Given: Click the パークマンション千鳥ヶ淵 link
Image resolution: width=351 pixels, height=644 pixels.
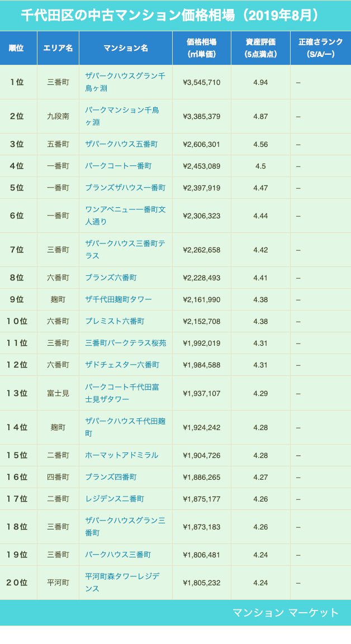Looking at the screenshot, I should pyautogui.click(x=122, y=116).
